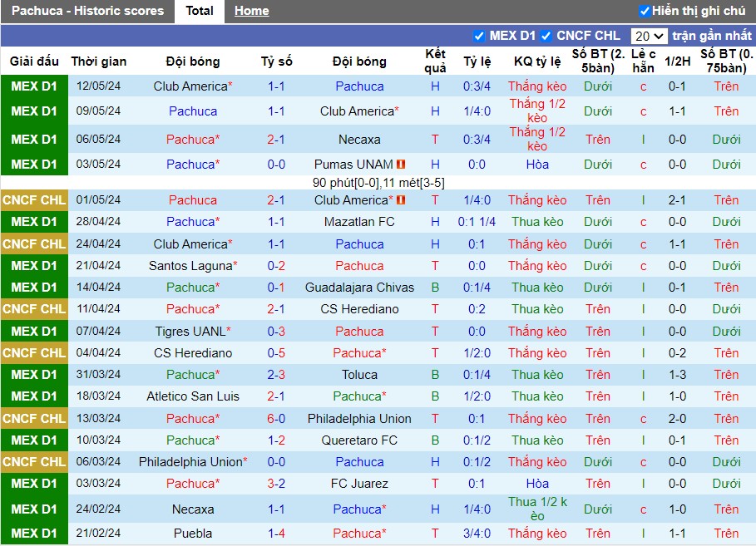Click Thua 1/2 kèo in 24/02/24 row
The image size is (756, 546).
537,509
